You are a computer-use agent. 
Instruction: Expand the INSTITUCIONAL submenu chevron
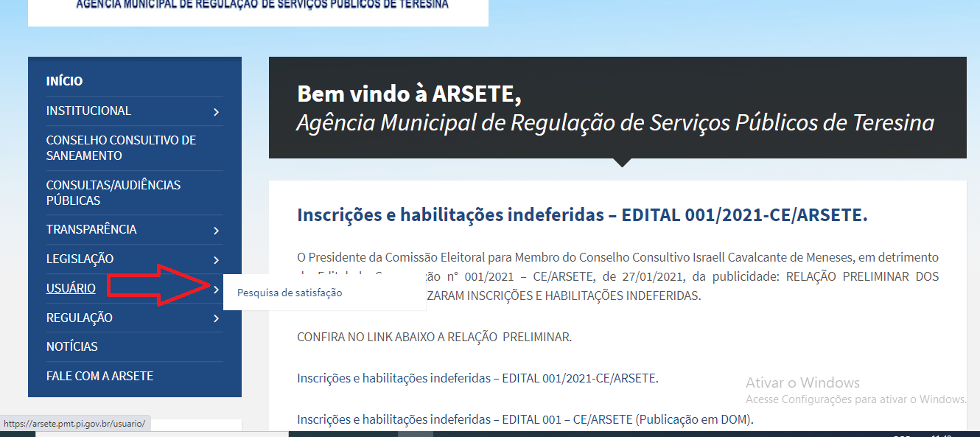click(x=216, y=112)
